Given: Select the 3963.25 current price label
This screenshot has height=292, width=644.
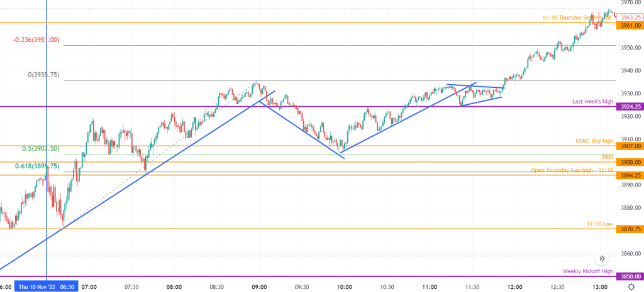Looking at the screenshot, I should [x=630, y=17].
